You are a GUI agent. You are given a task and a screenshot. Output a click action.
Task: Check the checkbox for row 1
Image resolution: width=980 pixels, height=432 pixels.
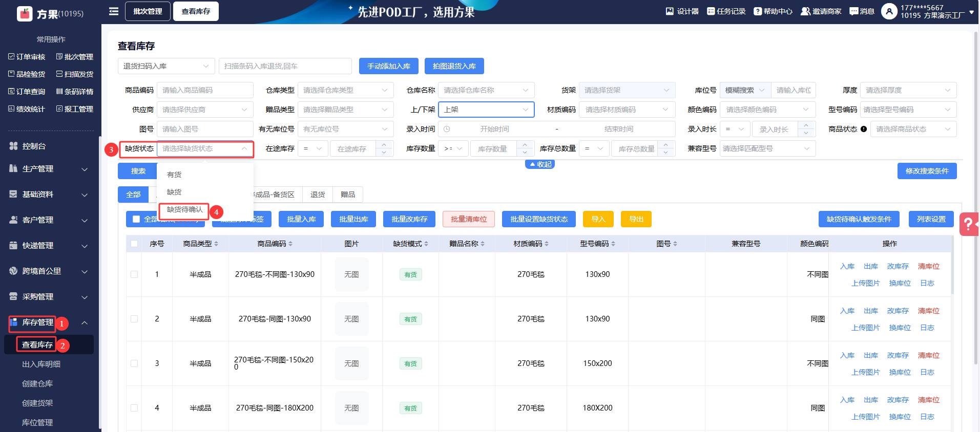coord(134,274)
